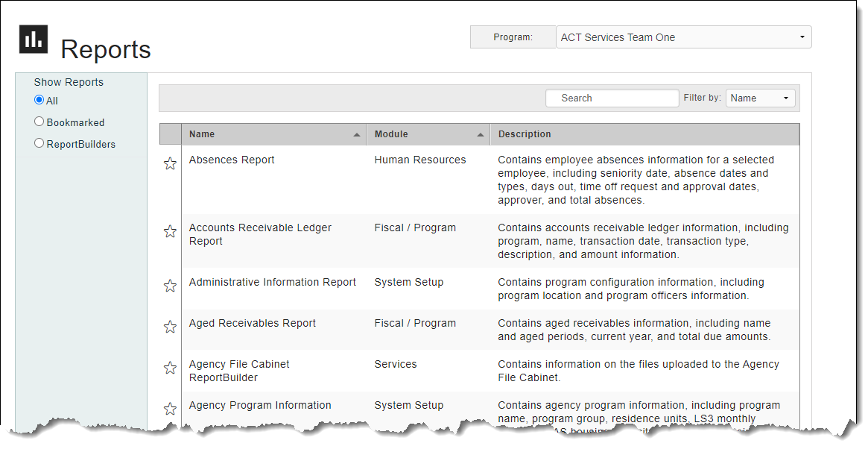Click the Name column sort arrow
This screenshot has width=868, height=452.
(x=357, y=135)
